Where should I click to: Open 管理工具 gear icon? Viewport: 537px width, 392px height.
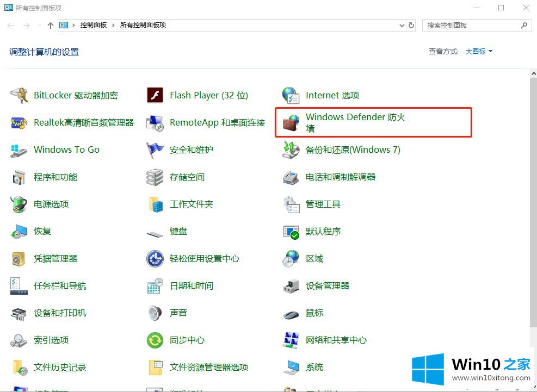[292, 204]
